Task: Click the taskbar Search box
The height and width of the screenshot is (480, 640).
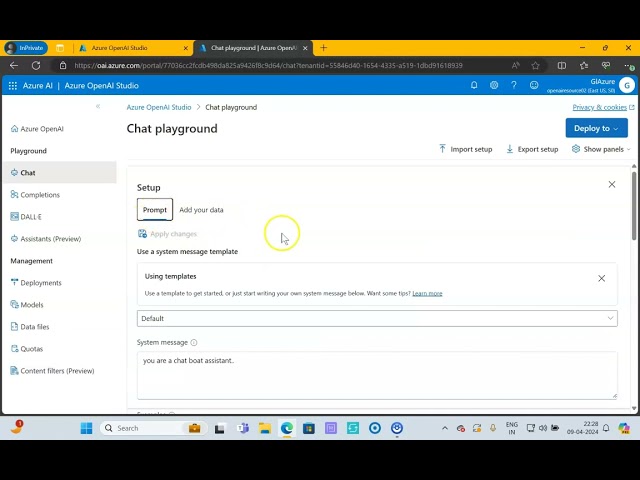Action: point(153,428)
